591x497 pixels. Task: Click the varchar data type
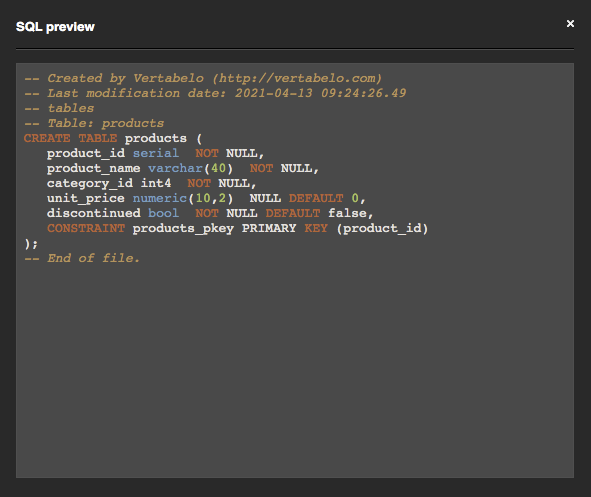coord(175,168)
